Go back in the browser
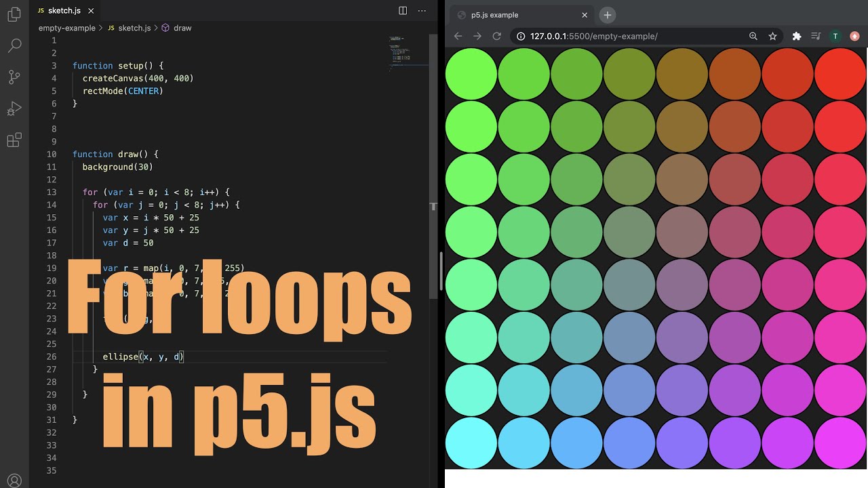 [x=458, y=36]
